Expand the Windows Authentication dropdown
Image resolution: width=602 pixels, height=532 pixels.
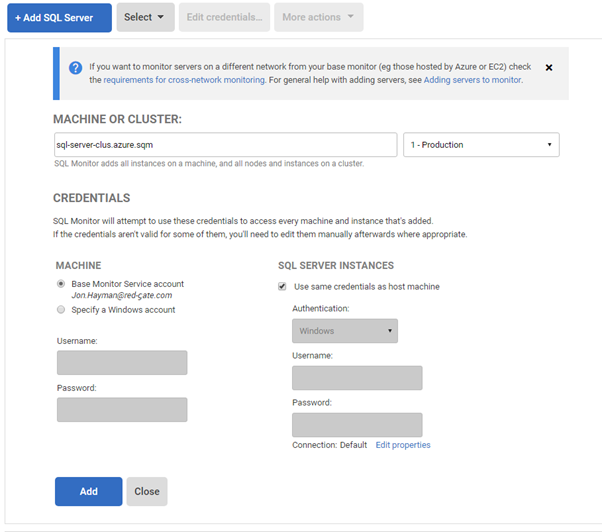coord(344,331)
